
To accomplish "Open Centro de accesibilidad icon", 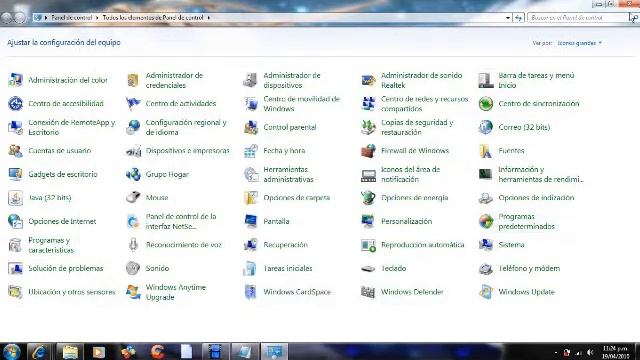I will pos(16,104).
